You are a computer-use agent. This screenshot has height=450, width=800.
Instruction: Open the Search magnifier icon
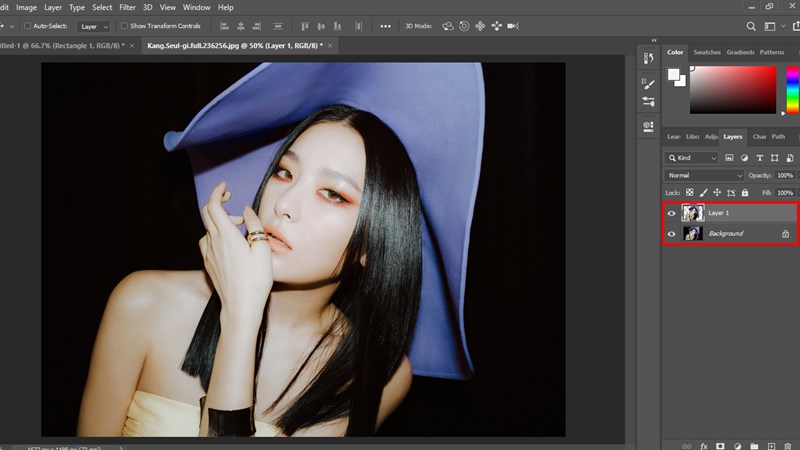click(x=751, y=26)
